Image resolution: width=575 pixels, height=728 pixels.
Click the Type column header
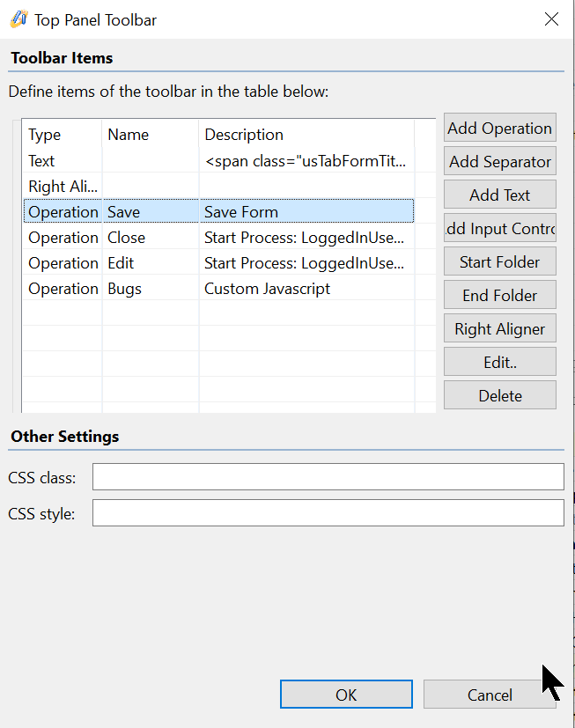click(63, 134)
